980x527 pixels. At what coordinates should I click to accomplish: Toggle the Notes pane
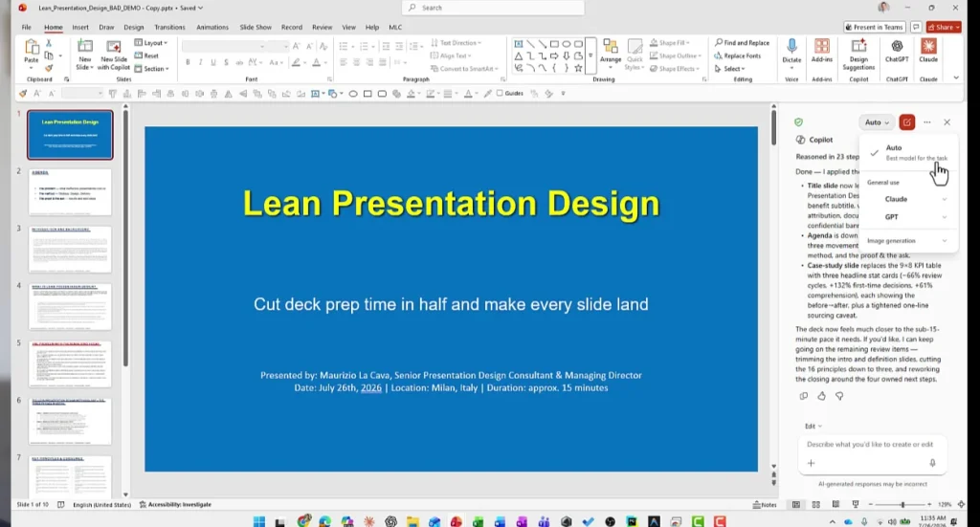765,504
